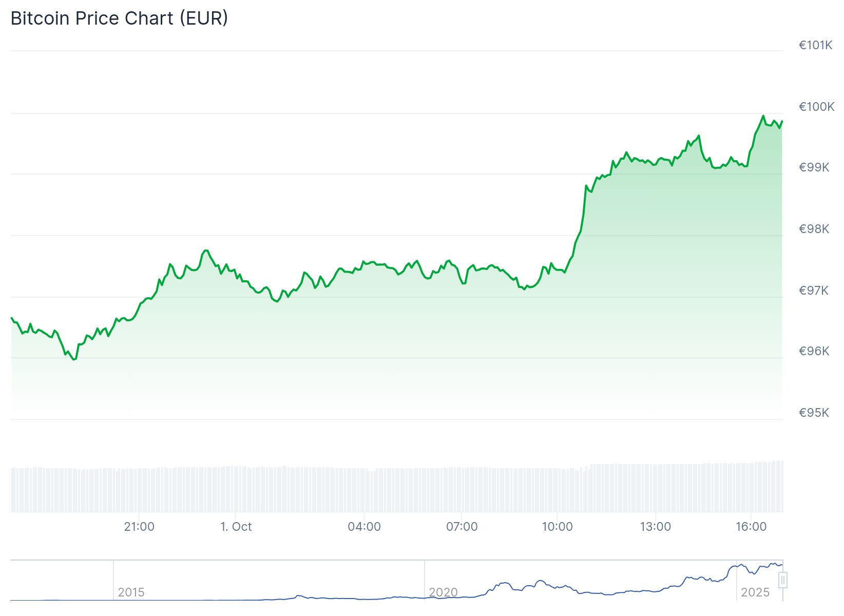Click the €99K price axis label
The height and width of the screenshot is (616, 844).
[x=814, y=167]
